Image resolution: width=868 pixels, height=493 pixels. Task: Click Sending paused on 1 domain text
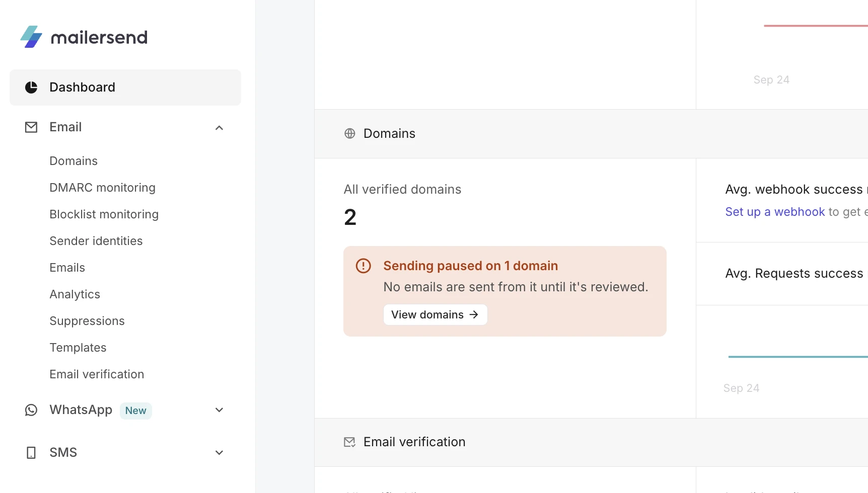(470, 266)
